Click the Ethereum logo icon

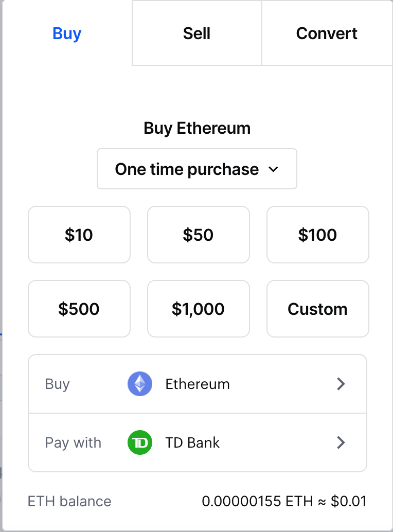(x=139, y=384)
